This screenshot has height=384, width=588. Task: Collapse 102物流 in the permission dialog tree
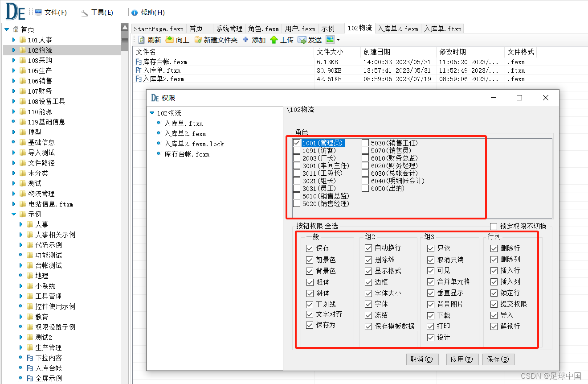[x=153, y=113]
